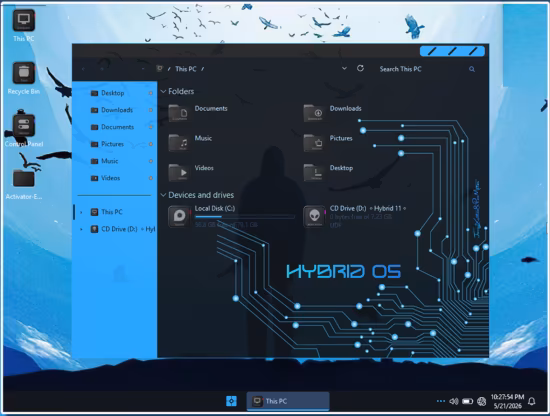Screen dimensions: 550x416
Task: Click the This PC taskbar button
Action: pos(288,401)
